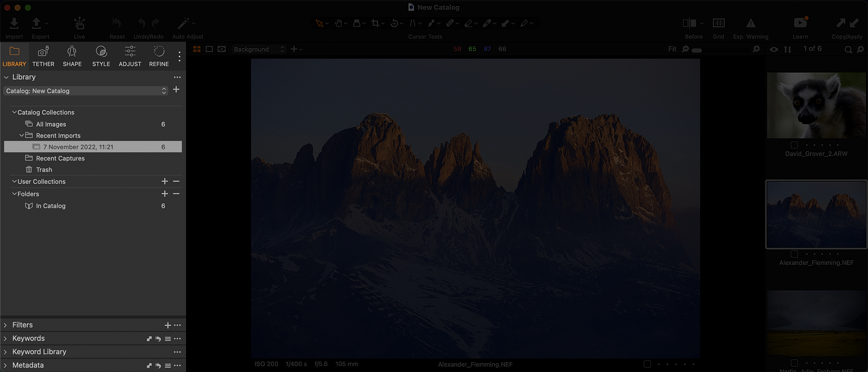Viewport: 868px width, 372px height.
Task: Select the lemur David_Grover_2.ARW thumbnail
Action: (x=816, y=105)
